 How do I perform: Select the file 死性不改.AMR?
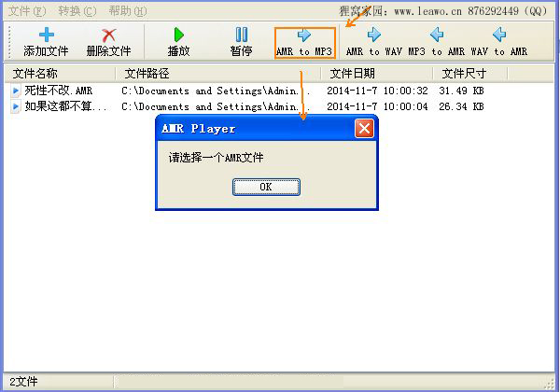tap(59, 91)
